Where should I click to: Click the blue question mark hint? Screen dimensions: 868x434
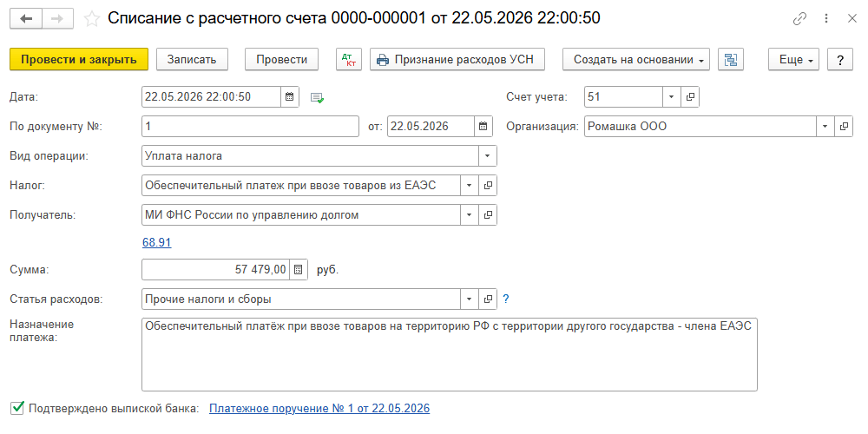point(505,299)
